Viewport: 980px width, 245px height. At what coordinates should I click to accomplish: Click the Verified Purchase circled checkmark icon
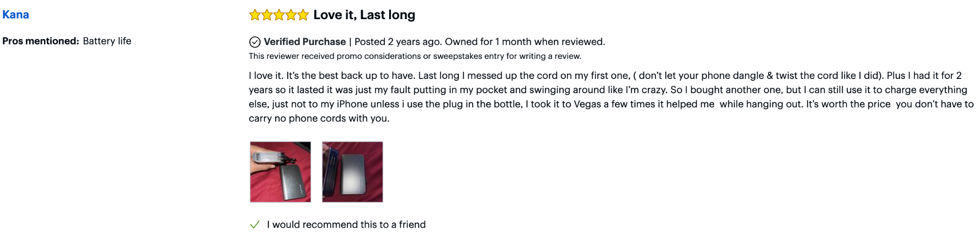(x=255, y=42)
